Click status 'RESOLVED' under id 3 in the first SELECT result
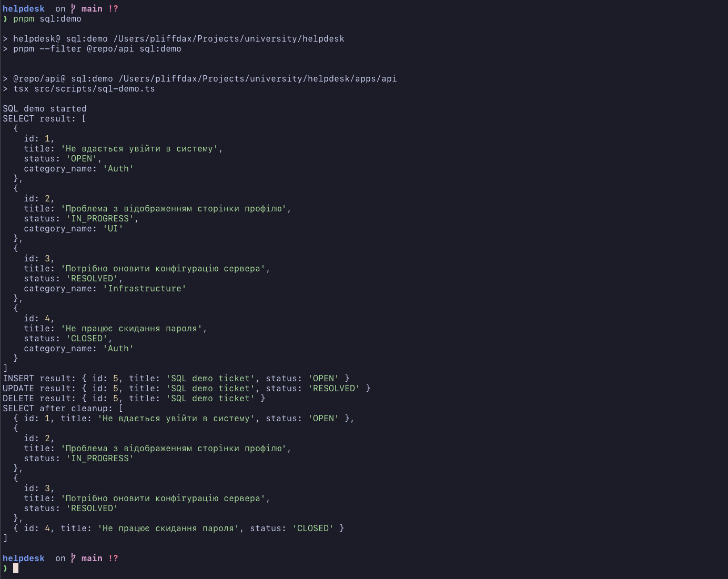728x579 pixels. [x=92, y=279]
